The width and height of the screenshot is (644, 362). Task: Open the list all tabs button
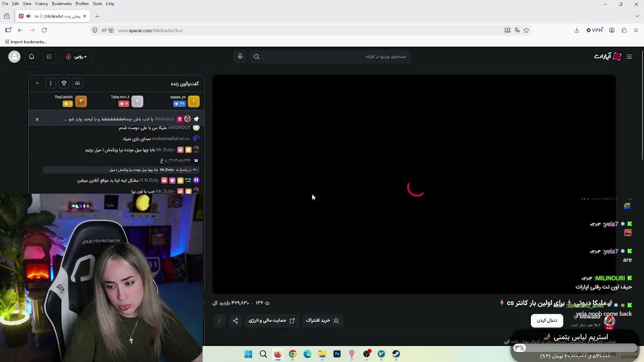pyautogui.click(x=7, y=16)
